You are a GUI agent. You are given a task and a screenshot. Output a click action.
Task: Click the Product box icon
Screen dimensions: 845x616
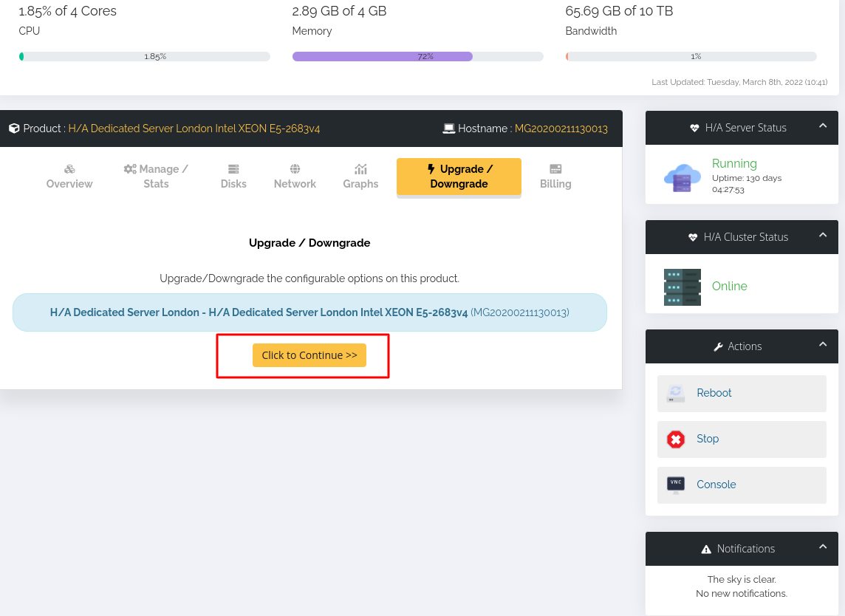[15, 129]
